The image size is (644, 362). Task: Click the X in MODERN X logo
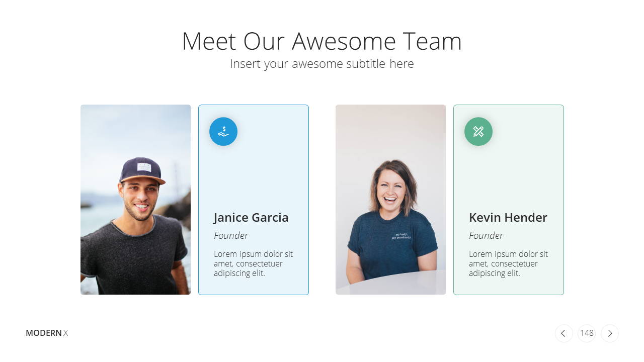coord(65,333)
